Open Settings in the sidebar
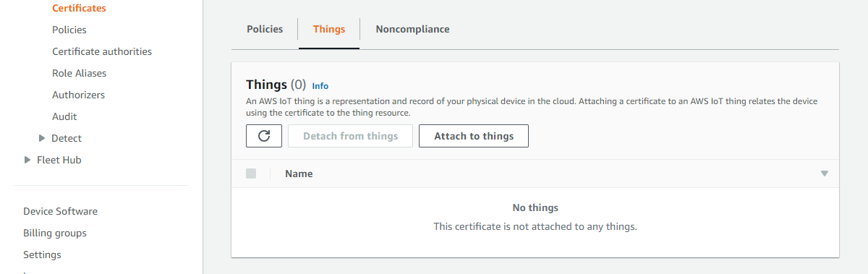The height and width of the screenshot is (274, 868). pos(42,254)
